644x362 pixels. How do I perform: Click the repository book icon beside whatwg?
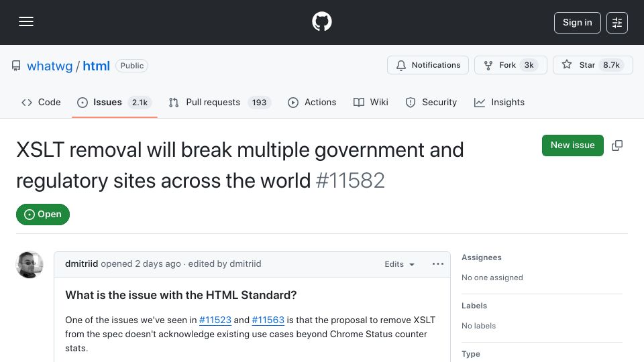point(16,66)
